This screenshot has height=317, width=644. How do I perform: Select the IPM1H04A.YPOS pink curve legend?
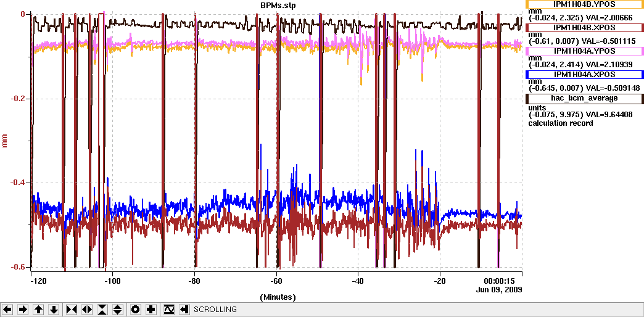pos(584,51)
